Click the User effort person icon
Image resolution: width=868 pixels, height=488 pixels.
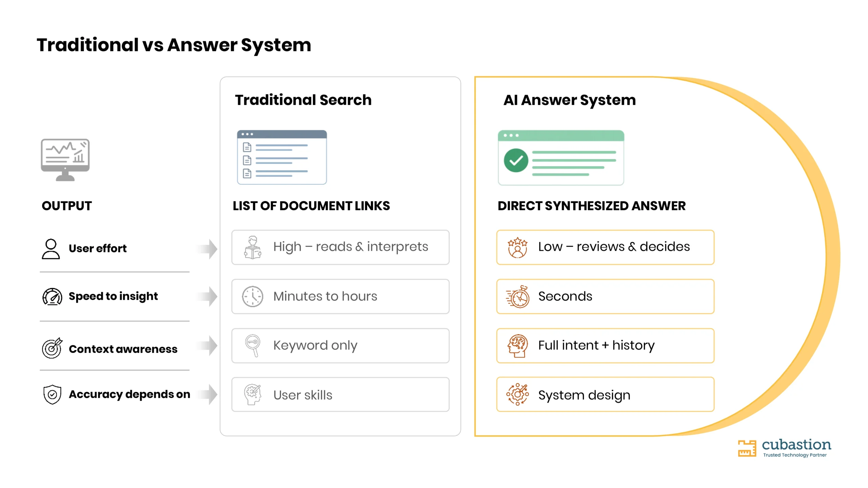point(51,249)
